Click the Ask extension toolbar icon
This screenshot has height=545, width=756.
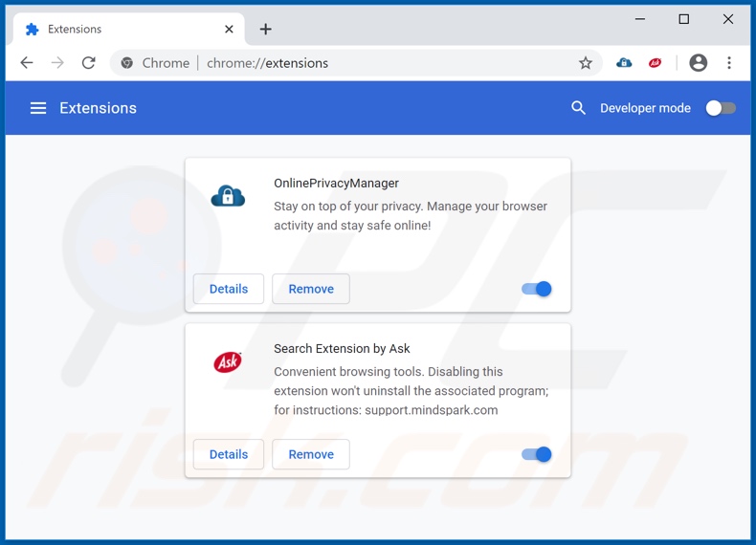point(655,63)
